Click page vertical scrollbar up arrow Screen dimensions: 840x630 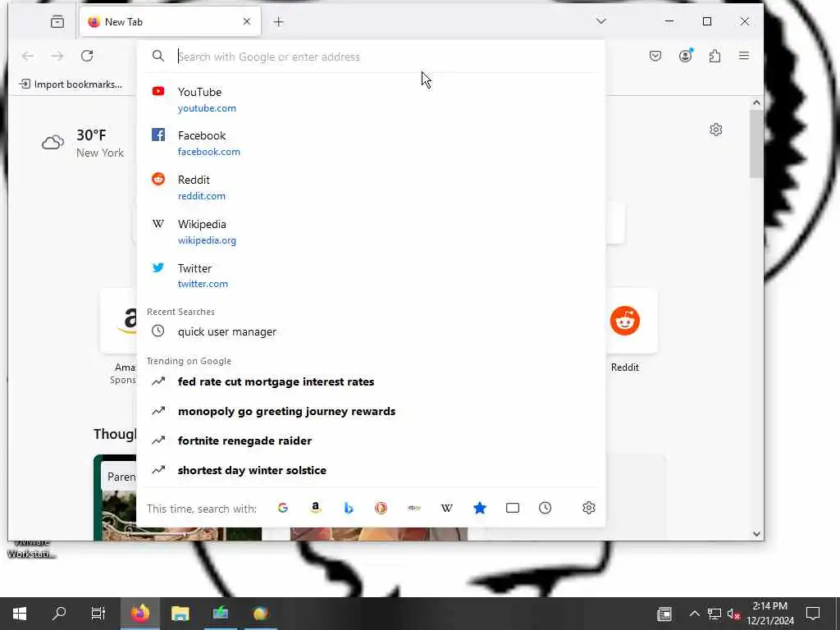point(756,103)
